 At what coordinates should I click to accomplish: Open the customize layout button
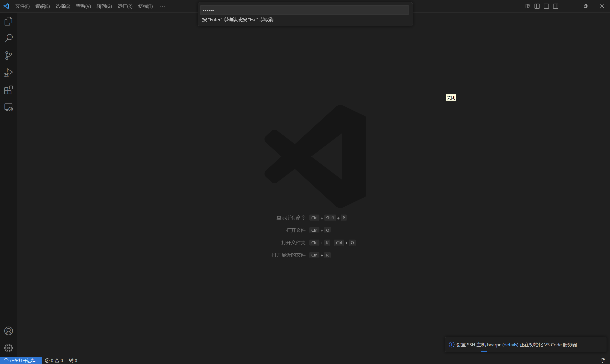(x=528, y=6)
